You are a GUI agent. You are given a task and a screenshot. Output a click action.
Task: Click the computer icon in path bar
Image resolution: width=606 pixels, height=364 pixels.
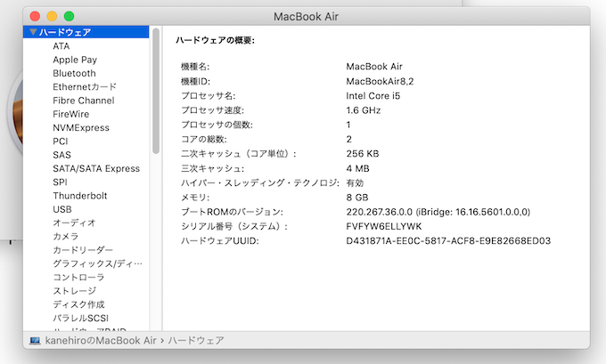tap(35, 341)
